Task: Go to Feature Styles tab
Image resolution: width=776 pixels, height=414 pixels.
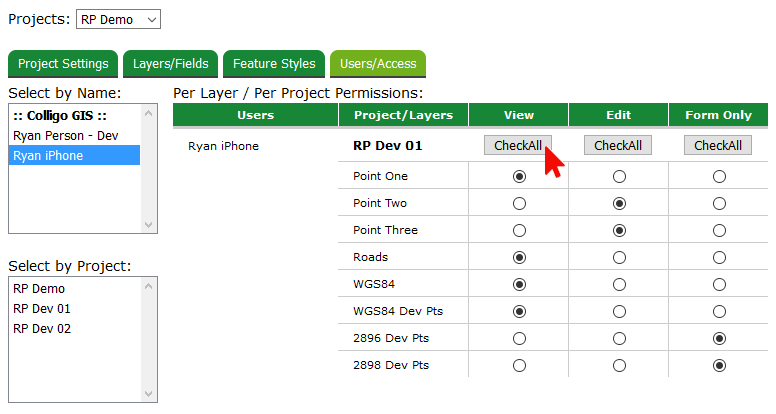Action: click(x=274, y=64)
